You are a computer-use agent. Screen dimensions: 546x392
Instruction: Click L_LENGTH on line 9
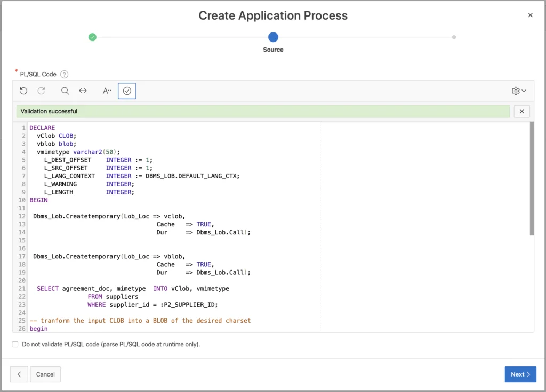(59, 192)
